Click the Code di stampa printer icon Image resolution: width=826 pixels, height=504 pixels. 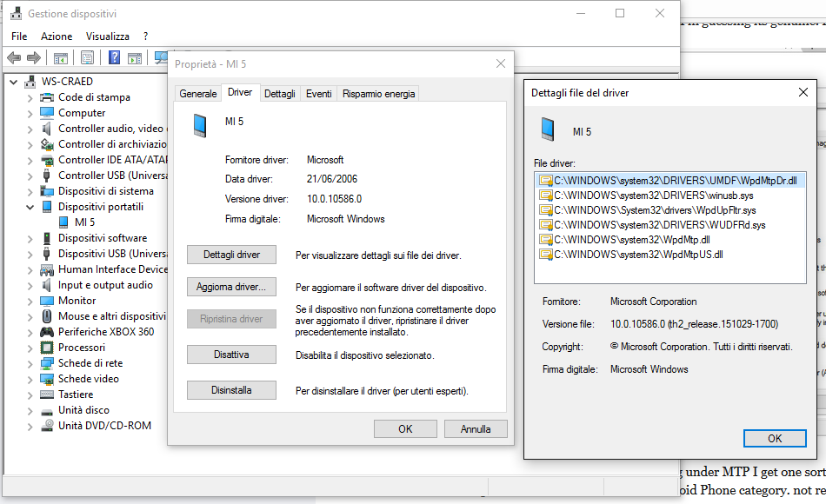[47, 97]
